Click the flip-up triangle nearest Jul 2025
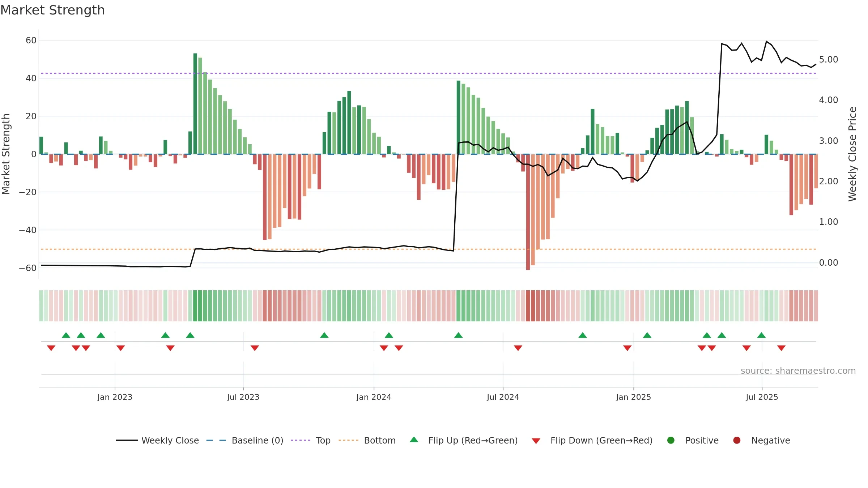This screenshot has height=488, width=868. coord(761,335)
